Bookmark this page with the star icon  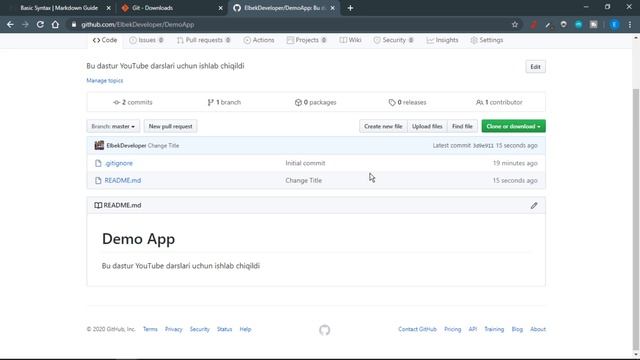point(515,24)
